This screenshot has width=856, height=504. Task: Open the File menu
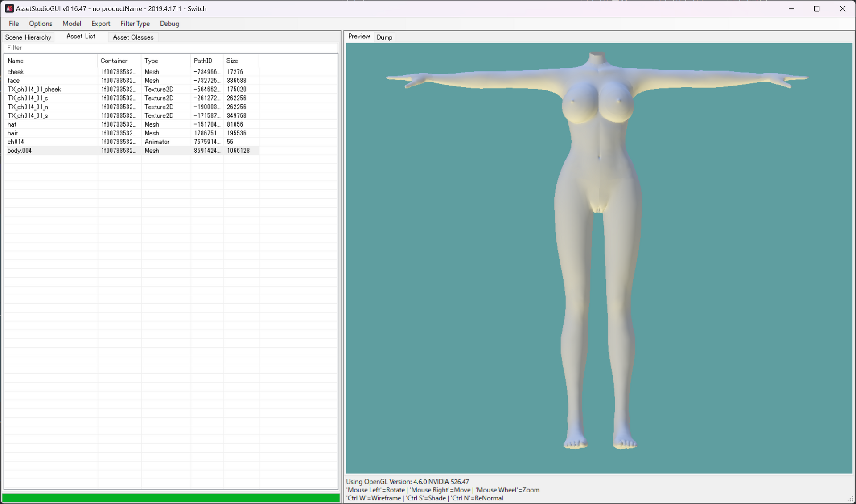(14, 24)
